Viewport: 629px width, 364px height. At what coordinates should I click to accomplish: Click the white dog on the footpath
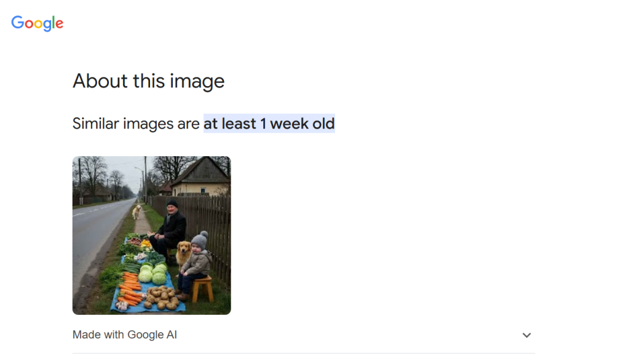[136, 212]
